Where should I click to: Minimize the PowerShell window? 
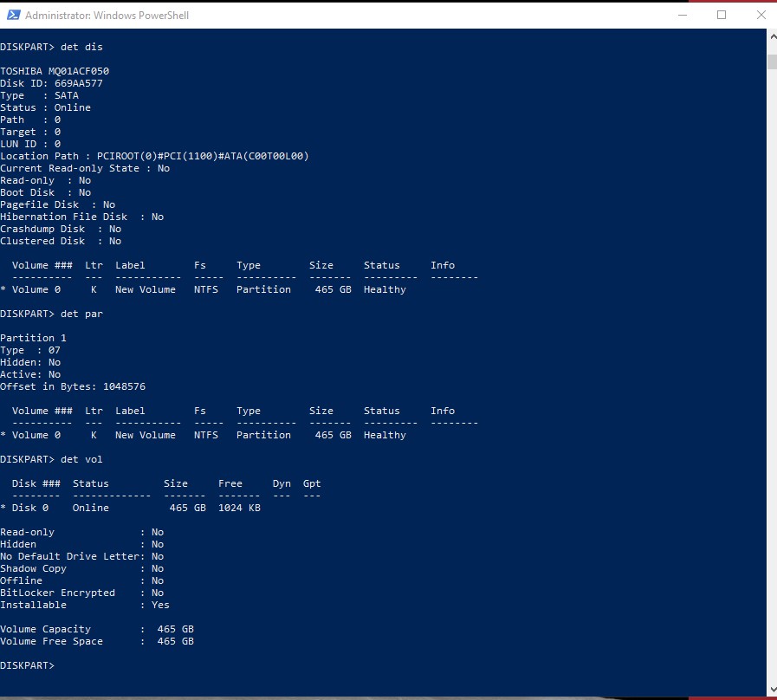(682, 15)
